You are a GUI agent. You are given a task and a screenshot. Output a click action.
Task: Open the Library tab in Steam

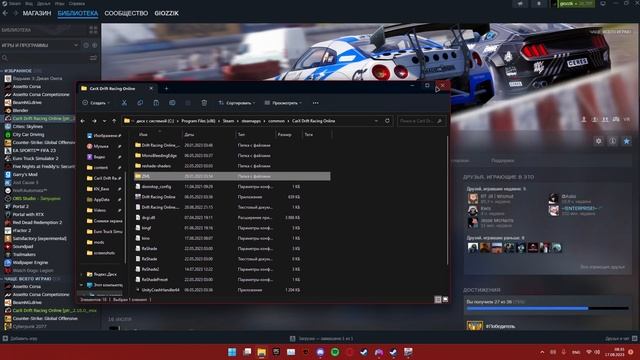click(78, 13)
